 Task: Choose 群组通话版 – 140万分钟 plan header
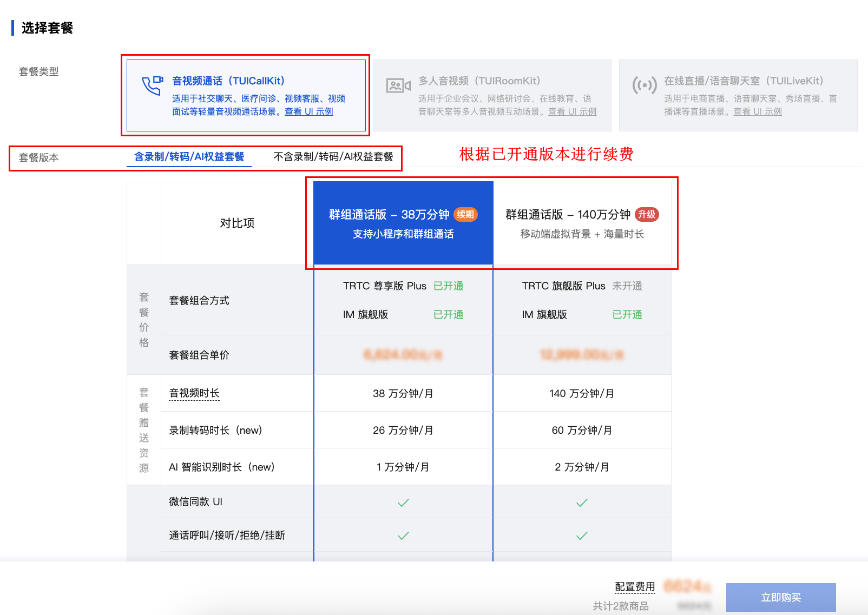[x=582, y=223]
